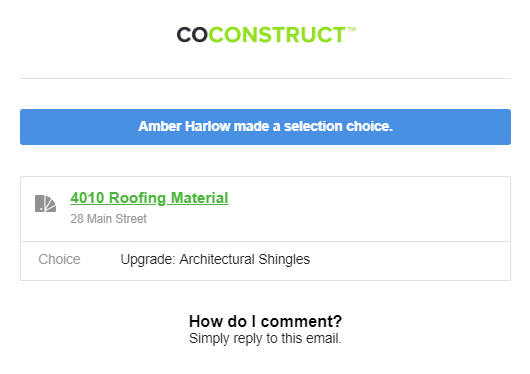Click the trademark symbol next to the logo
The image size is (530, 374).
tap(352, 29)
